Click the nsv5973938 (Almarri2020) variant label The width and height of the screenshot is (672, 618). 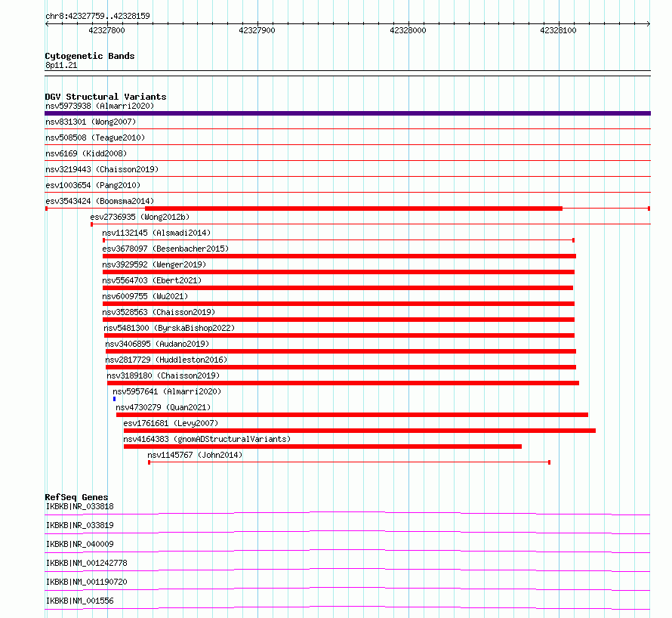click(x=100, y=106)
